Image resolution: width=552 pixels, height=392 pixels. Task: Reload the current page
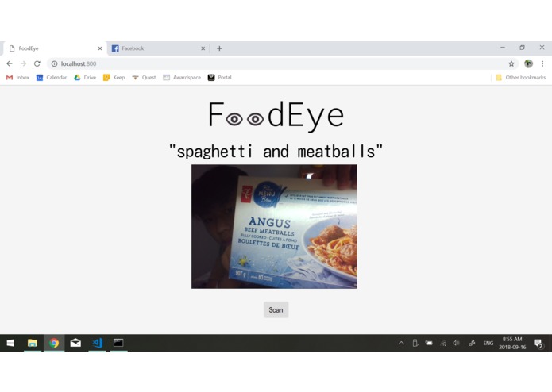(37, 63)
